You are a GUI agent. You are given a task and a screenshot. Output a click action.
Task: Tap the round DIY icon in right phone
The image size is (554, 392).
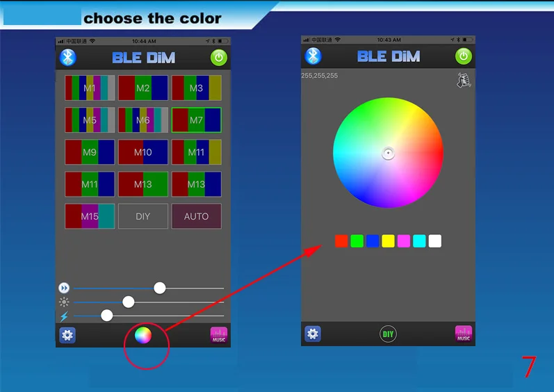[x=388, y=334]
